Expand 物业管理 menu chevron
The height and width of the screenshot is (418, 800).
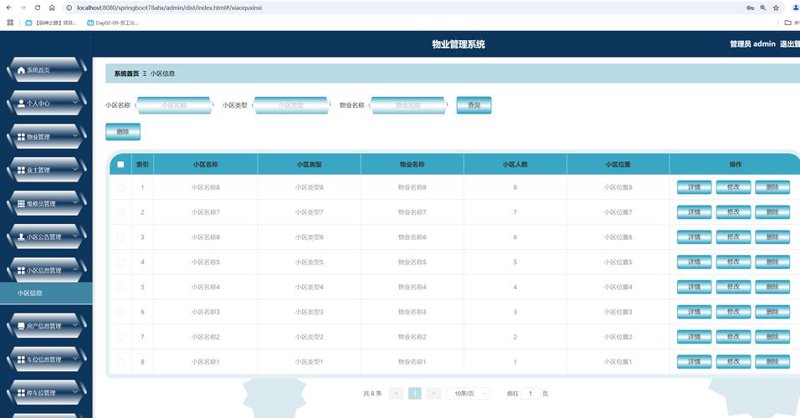tap(75, 136)
